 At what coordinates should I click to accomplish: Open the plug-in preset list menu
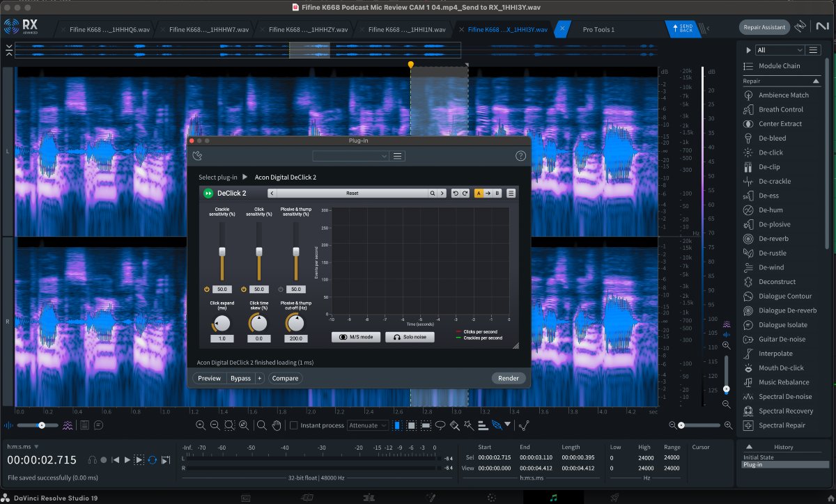[398, 156]
